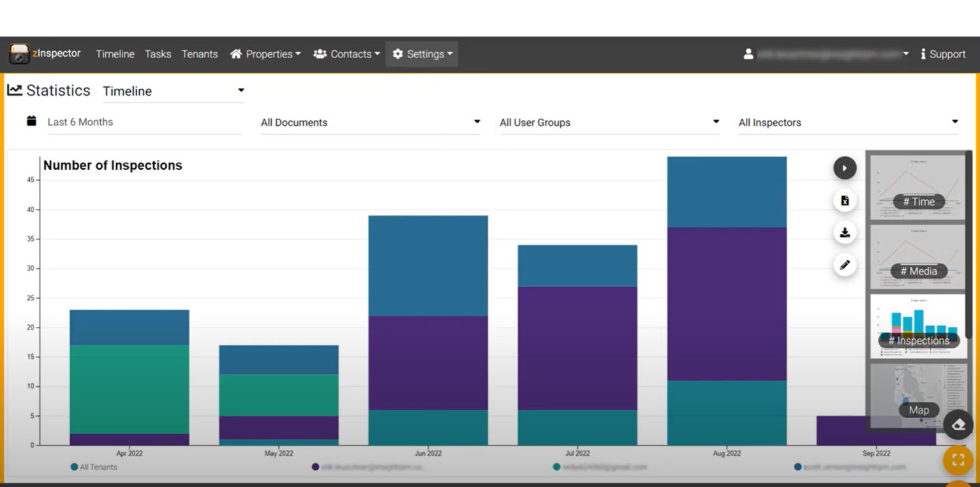Open the All User Groups dropdown
The width and height of the screenshot is (980, 487).
(609, 122)
